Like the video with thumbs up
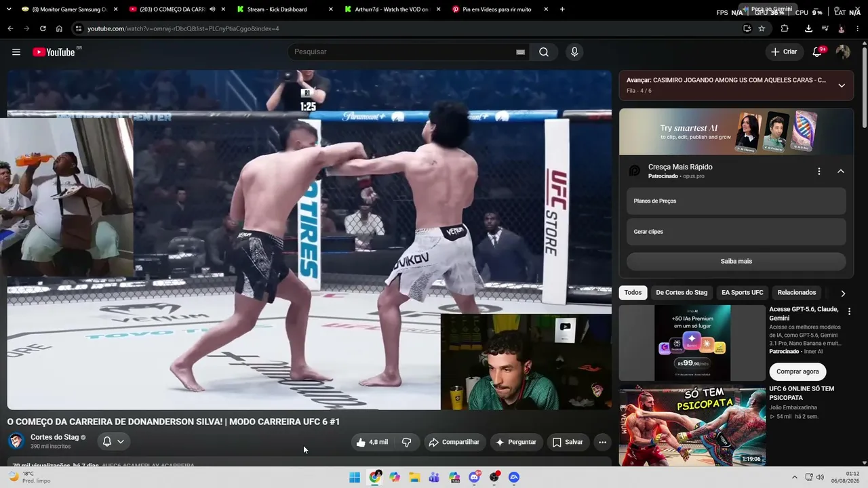The width and height of the screenshot is (868, 488). (372, 442)
